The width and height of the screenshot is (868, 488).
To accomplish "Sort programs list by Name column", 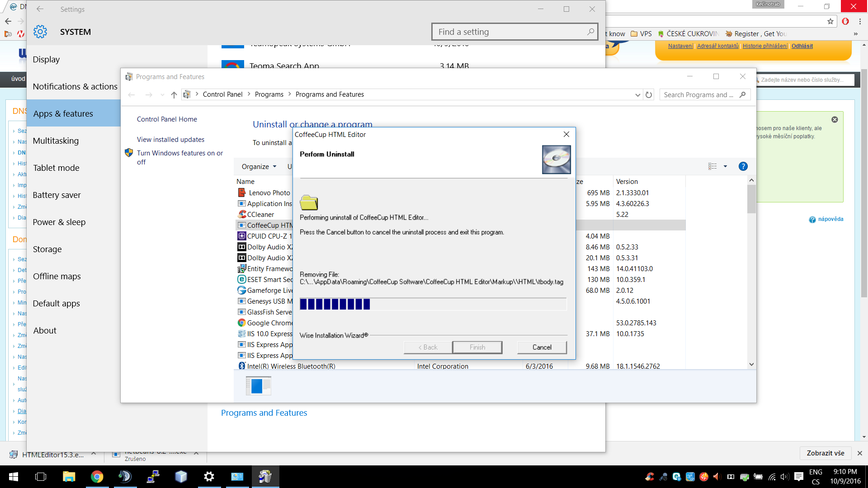I will coord(245,182).
